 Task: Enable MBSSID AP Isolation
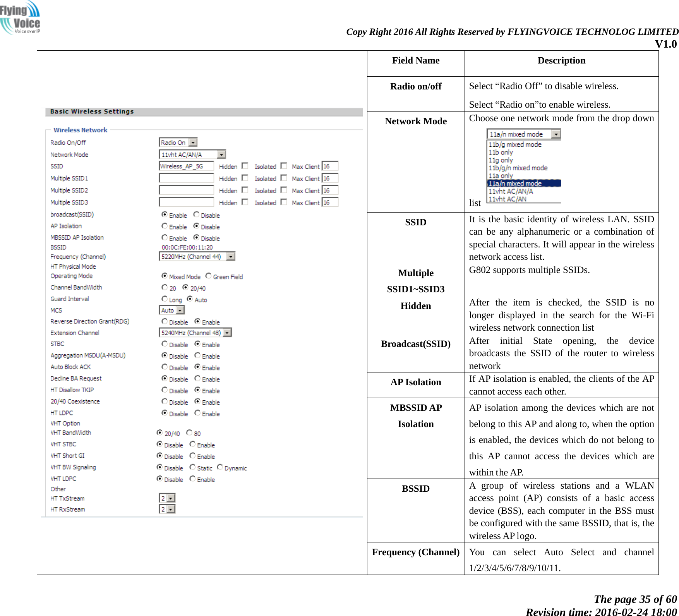(x=164, y=237)
